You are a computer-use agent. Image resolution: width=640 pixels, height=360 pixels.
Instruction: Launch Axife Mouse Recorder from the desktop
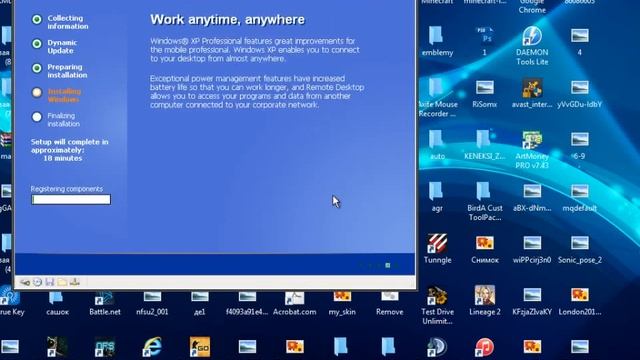point(437,88)
